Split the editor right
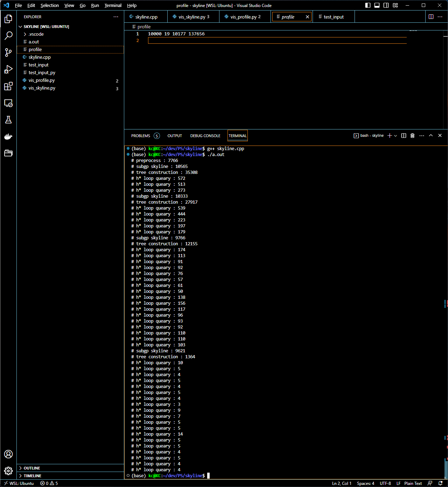The height and width of the screenshot is (487, 448). (431, 17)
